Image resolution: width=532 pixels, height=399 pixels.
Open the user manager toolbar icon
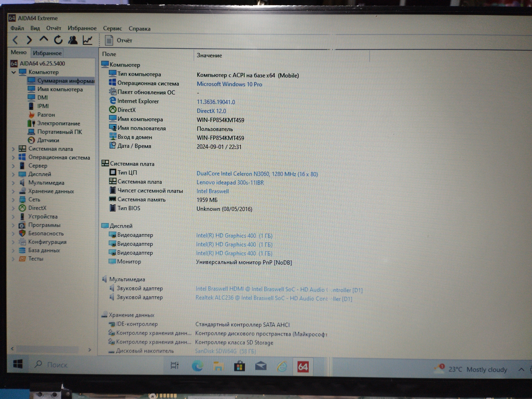coord(73,40)
